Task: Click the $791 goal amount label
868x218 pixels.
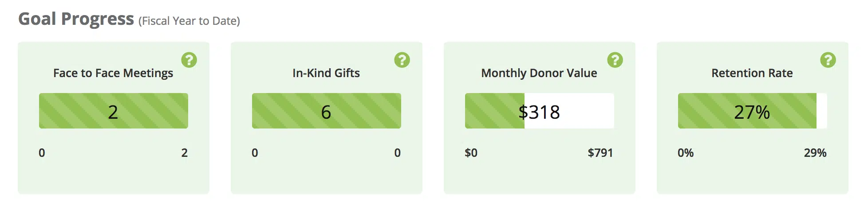Action: click(x=600, y=153)
